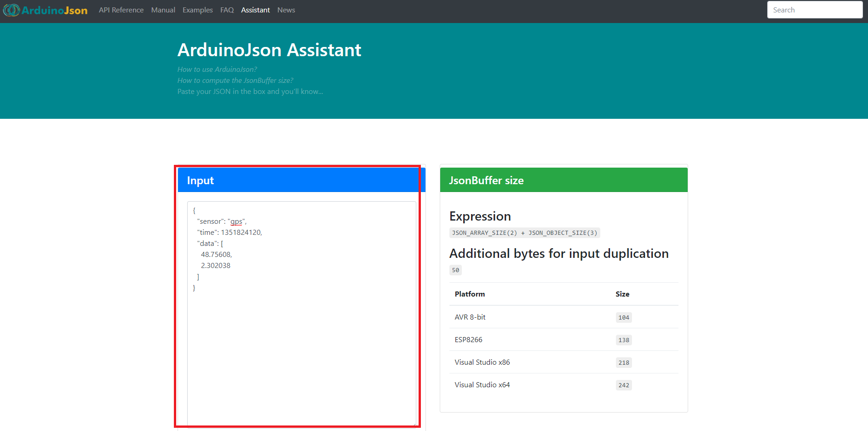868x431 pixels.
Task: Click the underlined word 'gps' in the JSON
Action: 236,221
